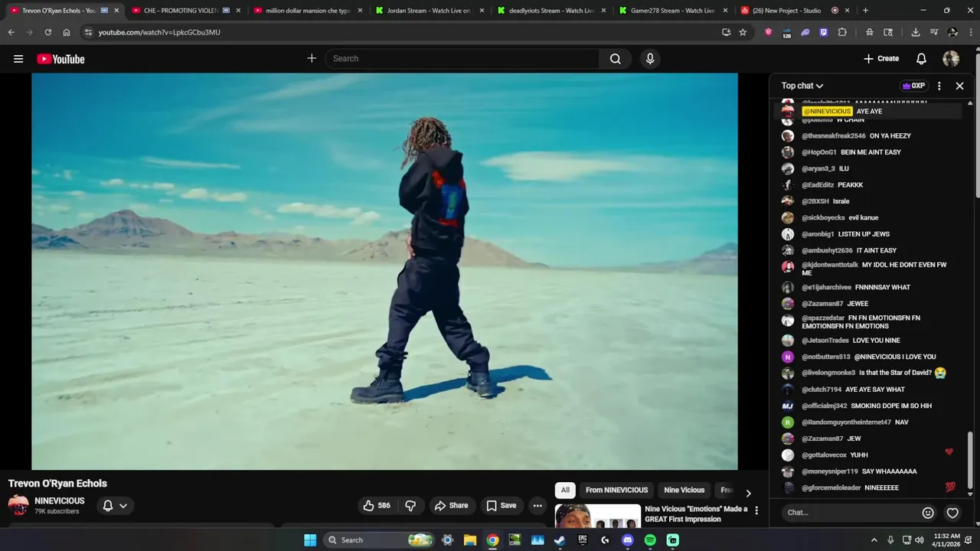Viewport: 980px width, 551px height.
Task: Click the video player frame
Action: tap(384, 271)
